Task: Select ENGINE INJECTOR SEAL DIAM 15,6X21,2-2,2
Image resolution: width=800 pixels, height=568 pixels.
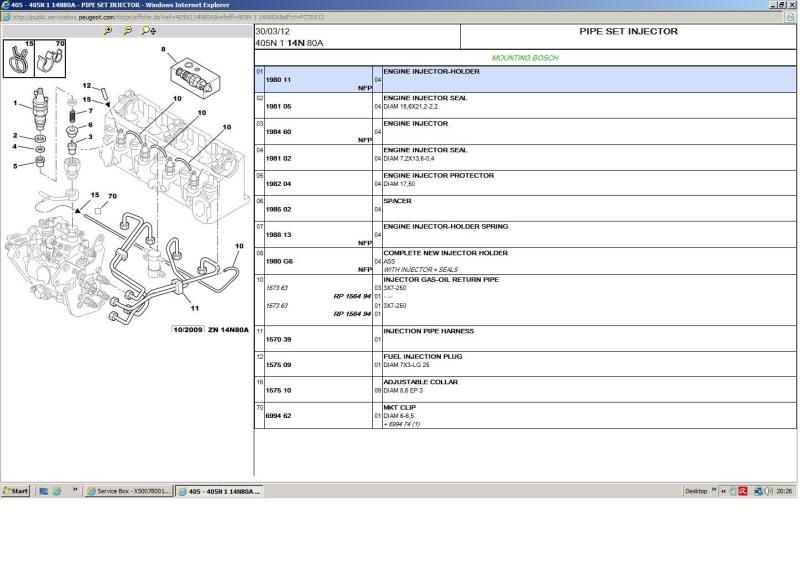Action: [x=525, y=106]
